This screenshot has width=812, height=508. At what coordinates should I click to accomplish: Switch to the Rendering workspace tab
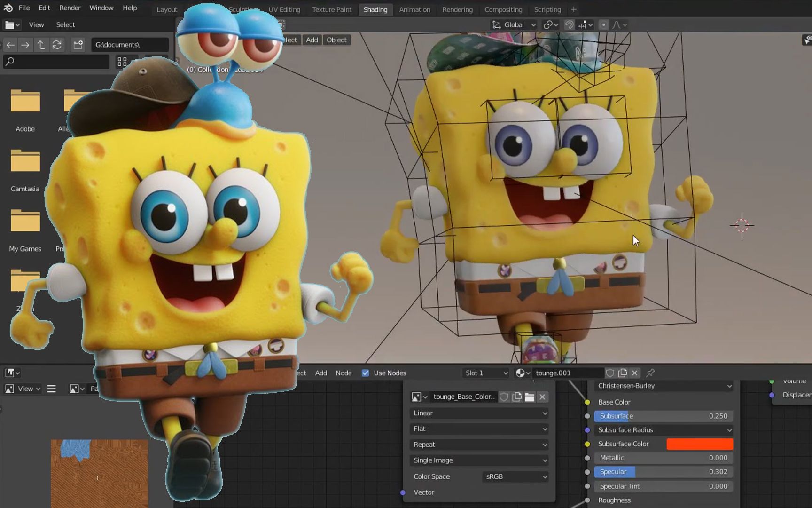pyautogui.click(x=457, y=9)
